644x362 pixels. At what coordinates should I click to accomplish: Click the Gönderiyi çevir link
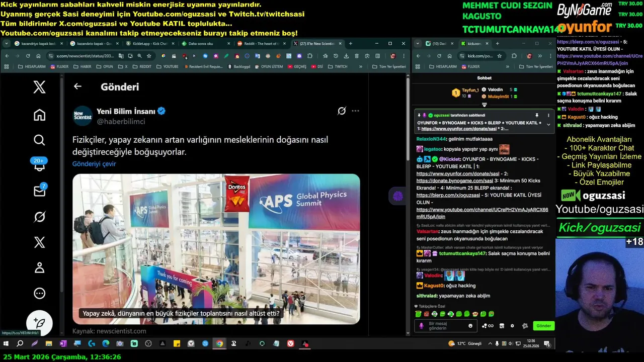pyautogui.click(x=94, y=164)
